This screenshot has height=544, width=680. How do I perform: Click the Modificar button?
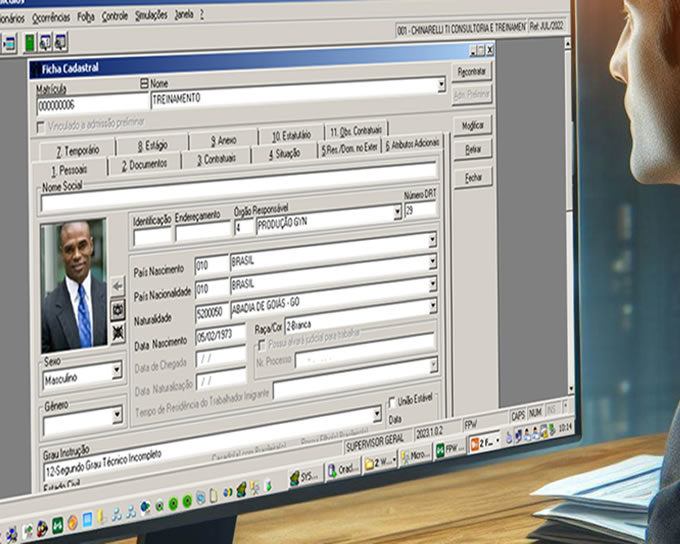point(473,125)
